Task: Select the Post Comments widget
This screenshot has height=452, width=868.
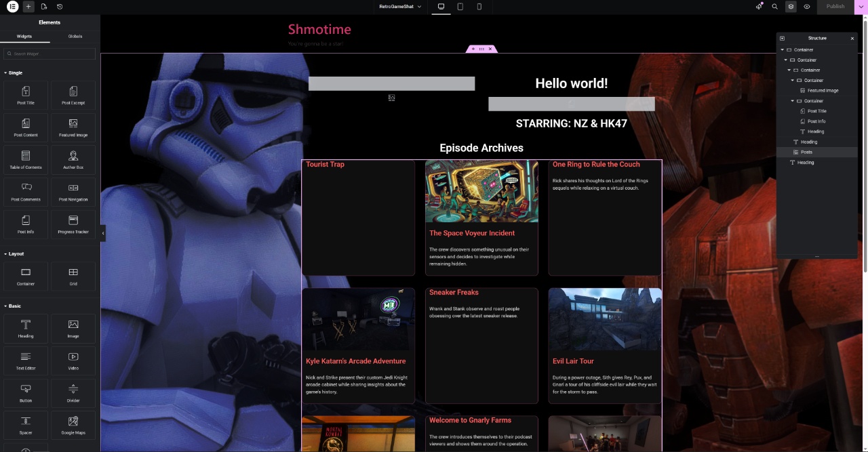Action: click(26, 192)
